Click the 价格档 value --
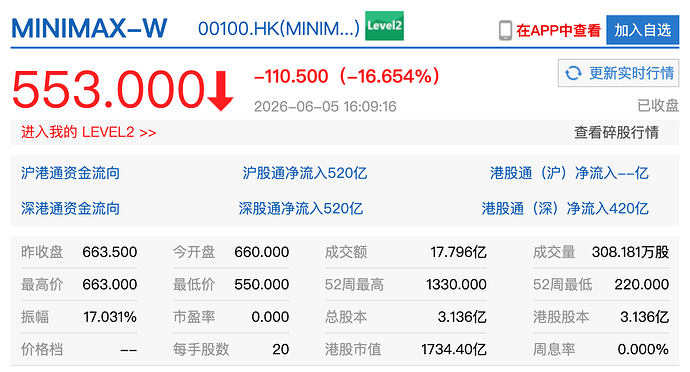The image size is (690, 372). click(x=128, y=350)
